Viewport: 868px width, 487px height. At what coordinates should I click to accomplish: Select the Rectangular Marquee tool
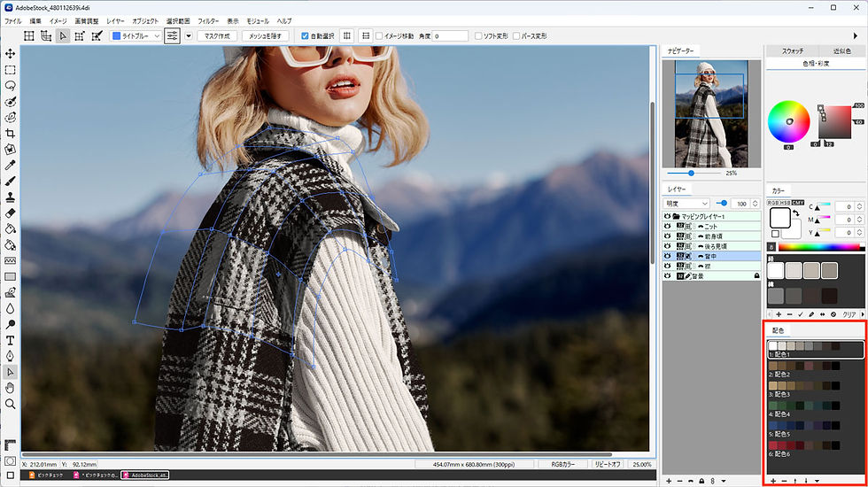10,70
